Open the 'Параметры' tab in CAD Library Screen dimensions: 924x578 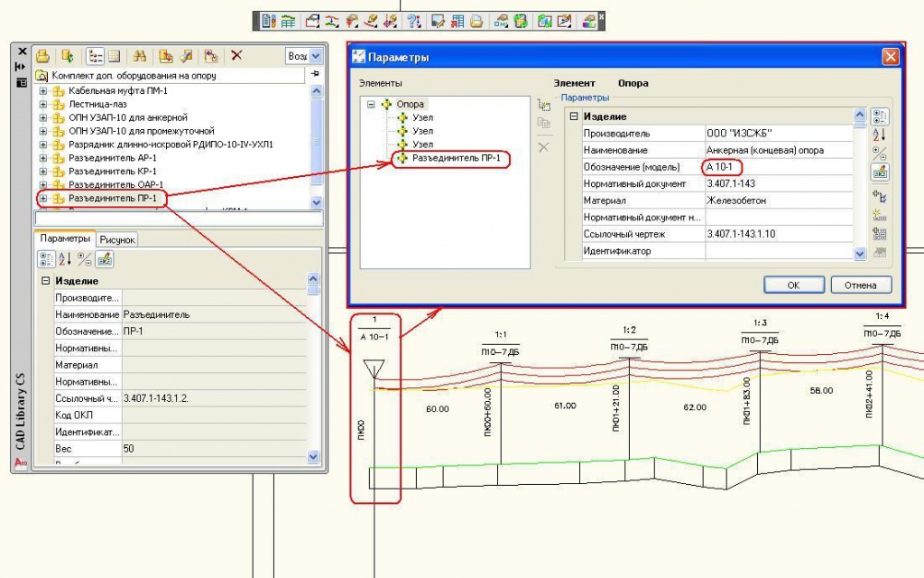pyautogui.click(x=65, y=238)
